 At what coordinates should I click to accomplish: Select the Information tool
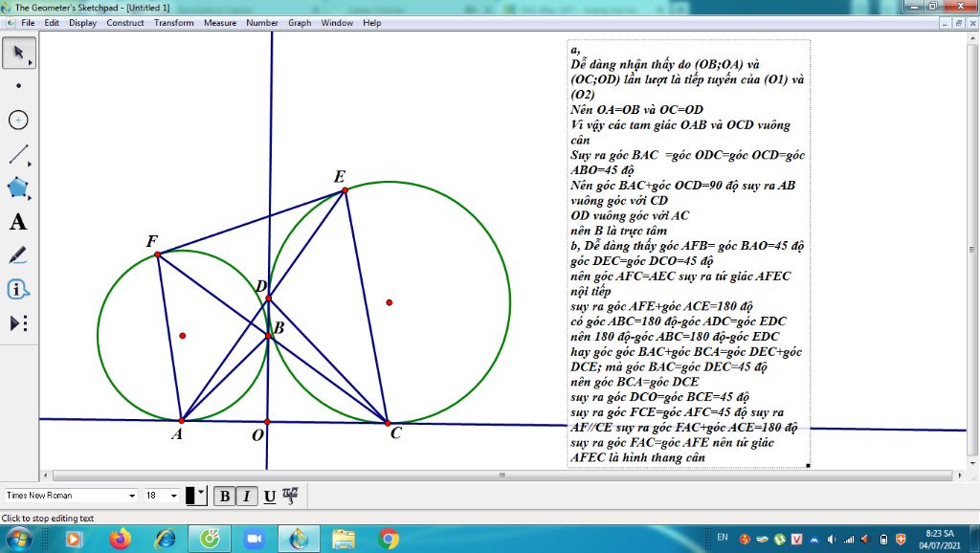coord(19,289)
